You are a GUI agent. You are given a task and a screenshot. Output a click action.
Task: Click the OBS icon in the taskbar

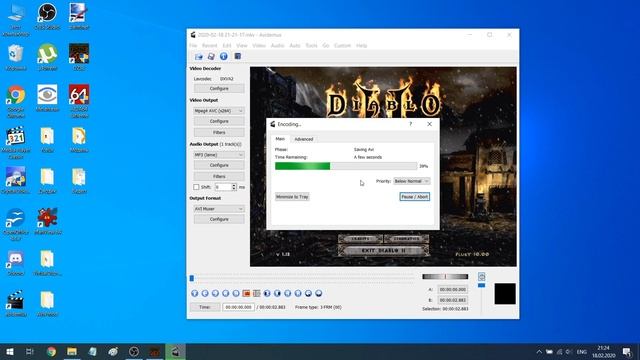point(134,351)
